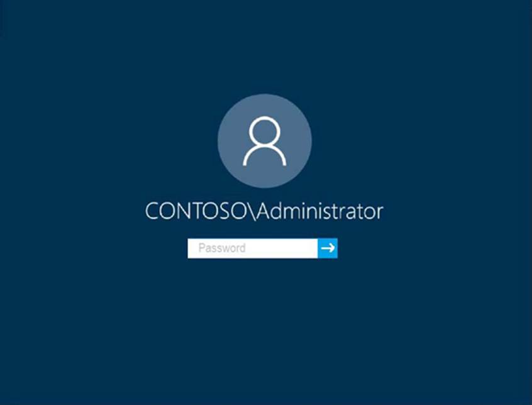Select the Password placeholder text
Image resolution: width=532 pixels, height=405 pixels.
pyautogui.click(x=222, y=248)
